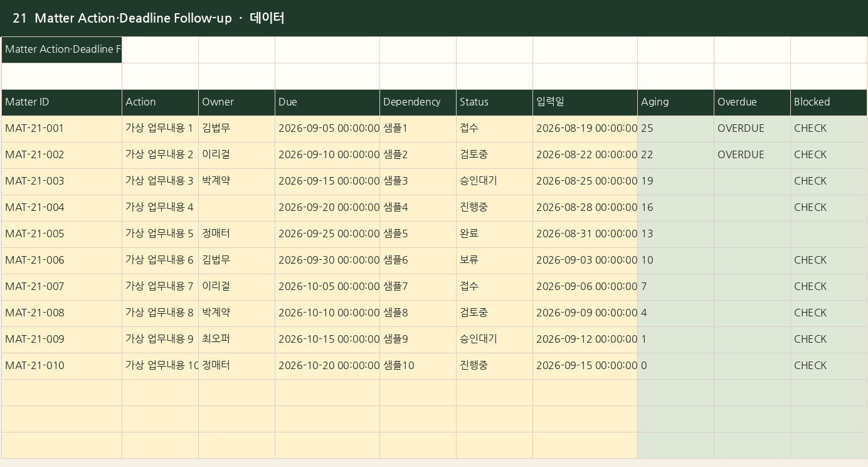Click the Aging column header

point(675,102)
